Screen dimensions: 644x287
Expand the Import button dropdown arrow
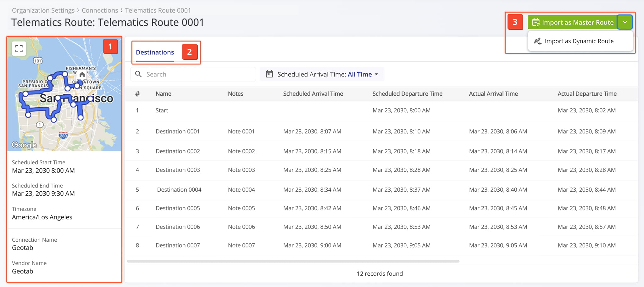(625, 22)
